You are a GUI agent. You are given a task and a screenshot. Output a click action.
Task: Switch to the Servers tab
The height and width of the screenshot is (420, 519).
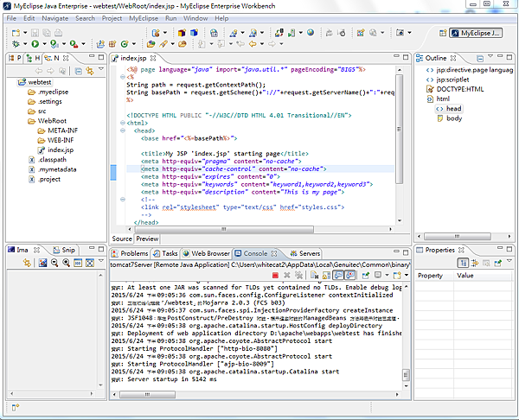(305, 253)
